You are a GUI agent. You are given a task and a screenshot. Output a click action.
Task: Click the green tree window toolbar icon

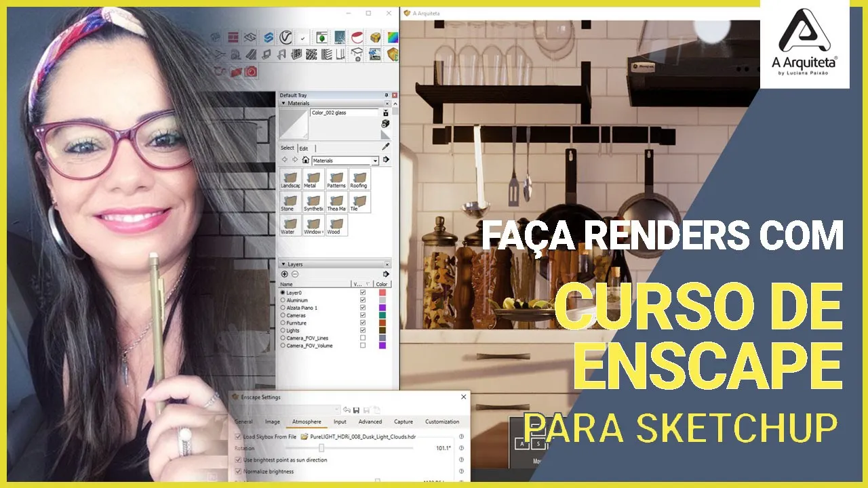pos(321,37)
